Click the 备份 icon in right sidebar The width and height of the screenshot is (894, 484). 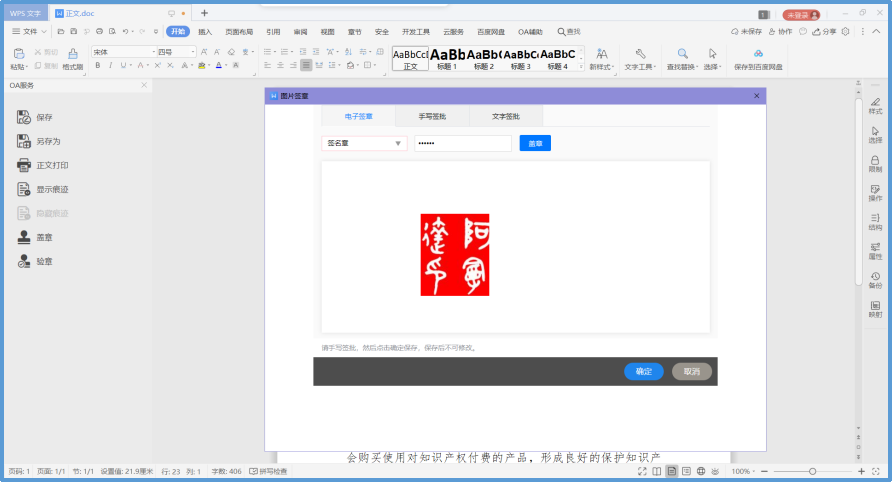coord(875,276)
